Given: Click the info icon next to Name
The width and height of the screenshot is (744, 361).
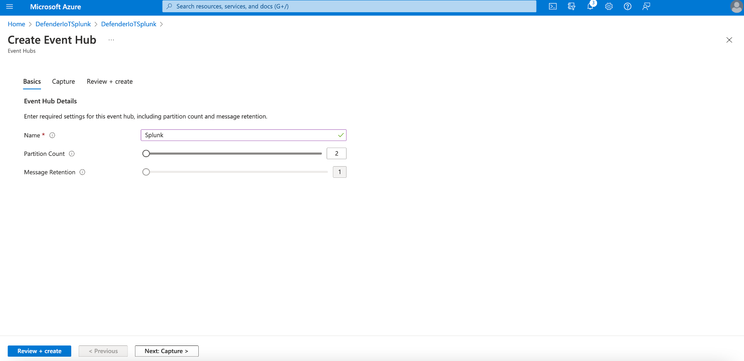Looking at the screenshot, I should click(x=52, y=135).
